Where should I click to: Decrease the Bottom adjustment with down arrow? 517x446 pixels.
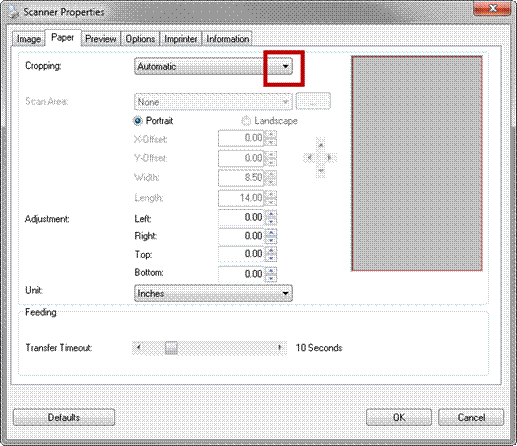[x=271, y=278]
